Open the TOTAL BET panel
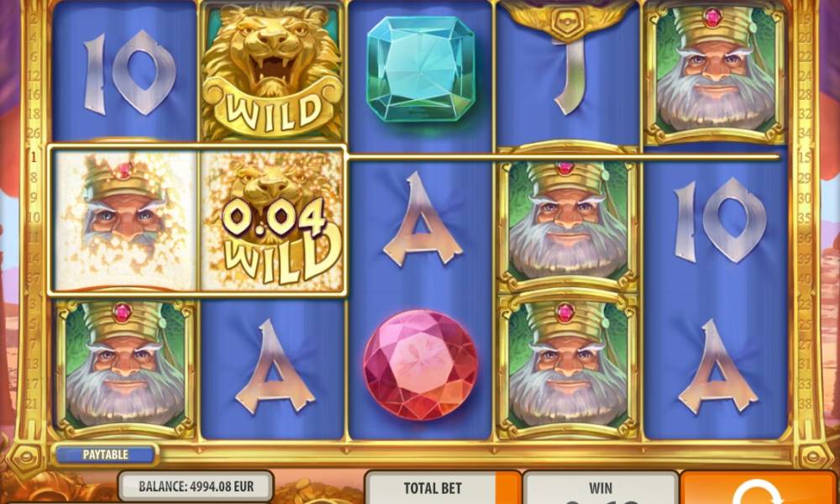This screenshot has width=840, height=504. click(x=433, y=488)
